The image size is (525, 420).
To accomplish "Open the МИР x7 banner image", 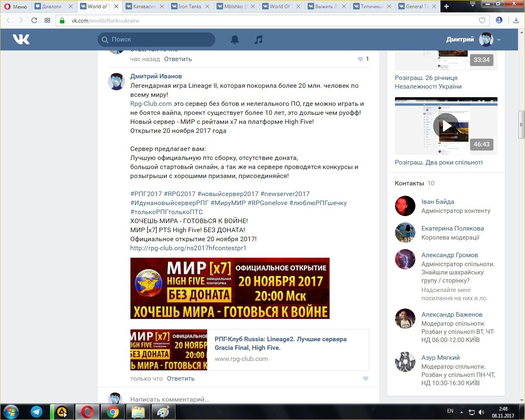I will [230, 288].
